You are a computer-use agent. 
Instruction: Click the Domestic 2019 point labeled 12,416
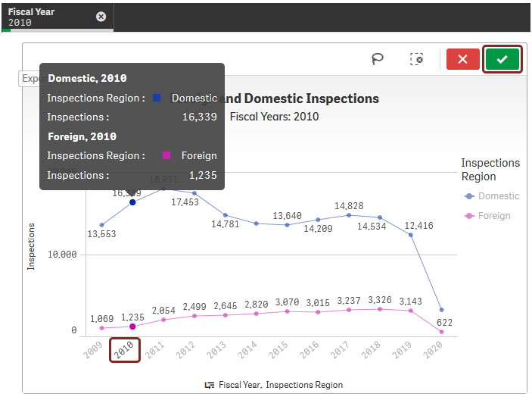(411, 235)
